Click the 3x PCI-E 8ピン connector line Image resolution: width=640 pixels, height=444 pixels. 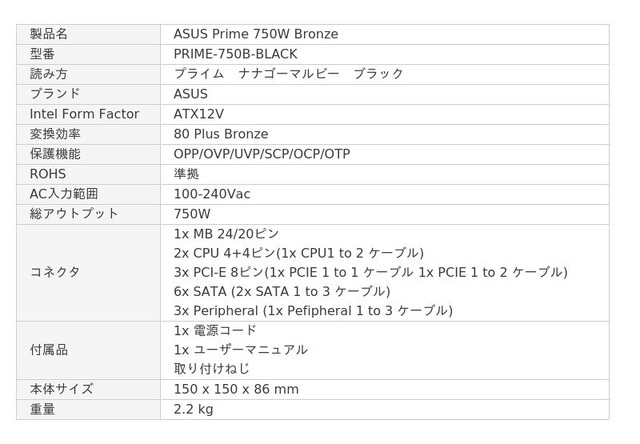pos(371,272)
